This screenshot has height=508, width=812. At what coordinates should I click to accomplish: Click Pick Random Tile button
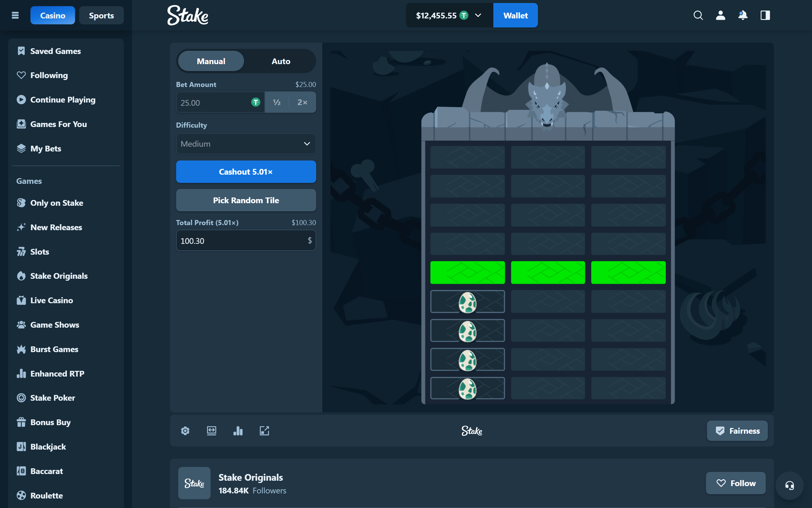click(x=246, y=200)
